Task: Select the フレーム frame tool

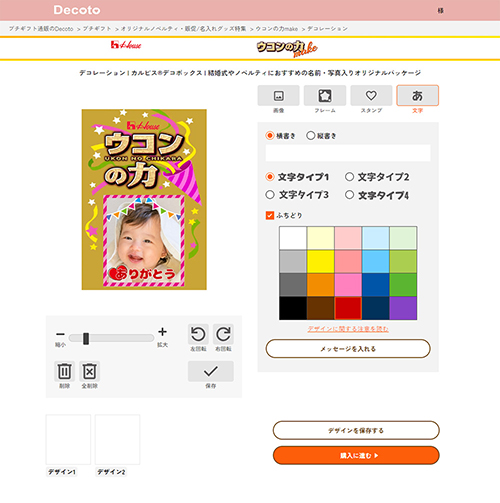Action: 325,96
